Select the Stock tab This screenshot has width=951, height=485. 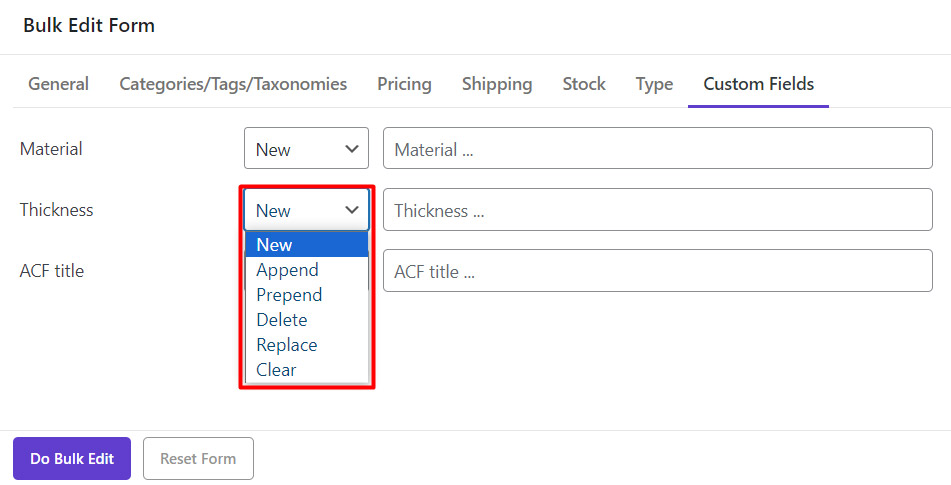pyautogui.click(x=584, y=84)
